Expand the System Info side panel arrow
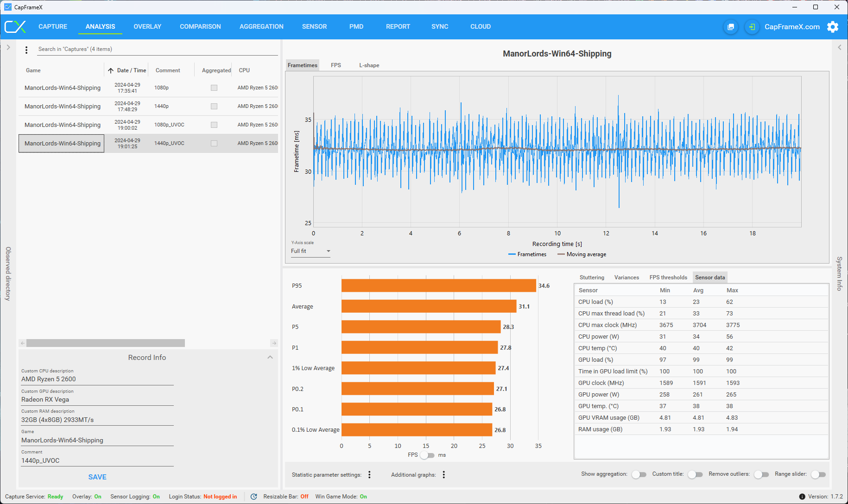848x504 pixels. click(840, 47)
